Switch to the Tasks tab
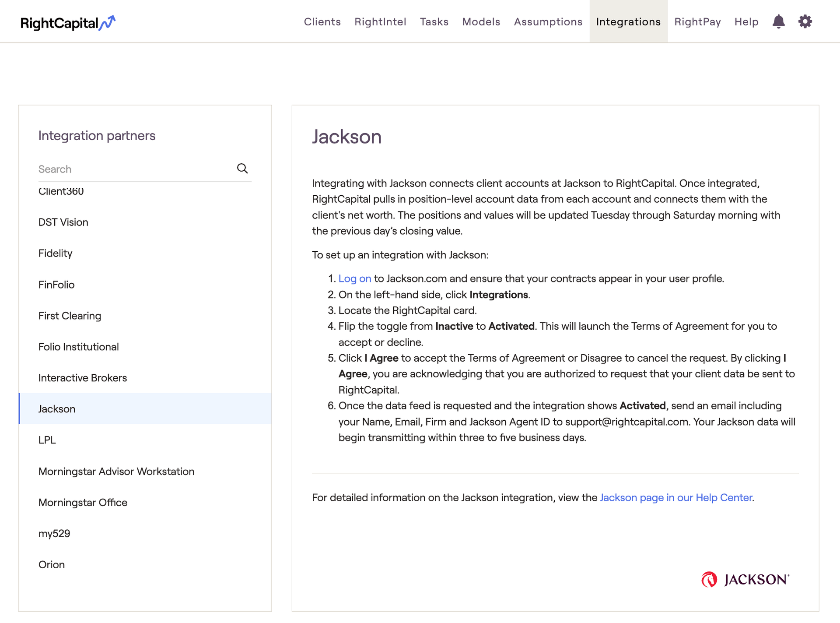 click(x=434, y=22)
